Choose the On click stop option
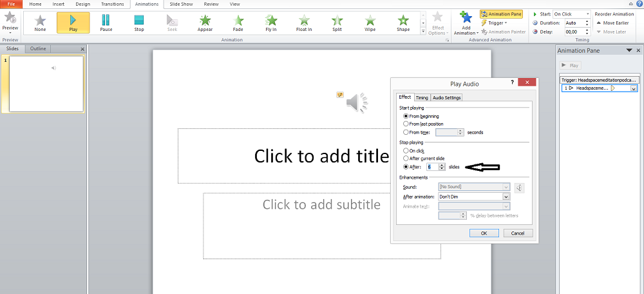Image resolution: width=644 pixels, height=294 pixels. [x=406, y=150]
